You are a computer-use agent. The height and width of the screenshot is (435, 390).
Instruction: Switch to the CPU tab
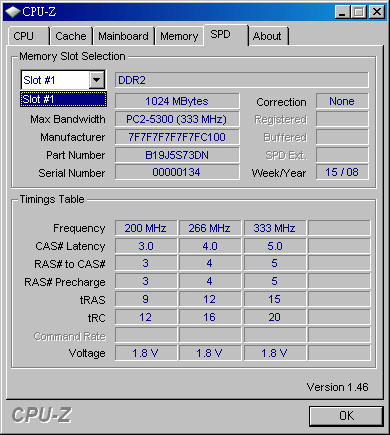[x=29, y=36]
